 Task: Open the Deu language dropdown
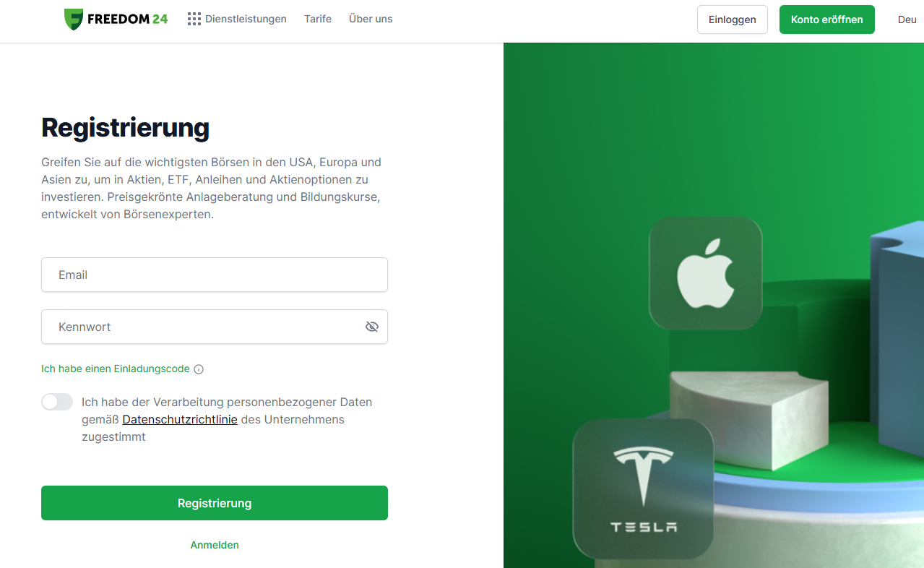coord(907,20)
